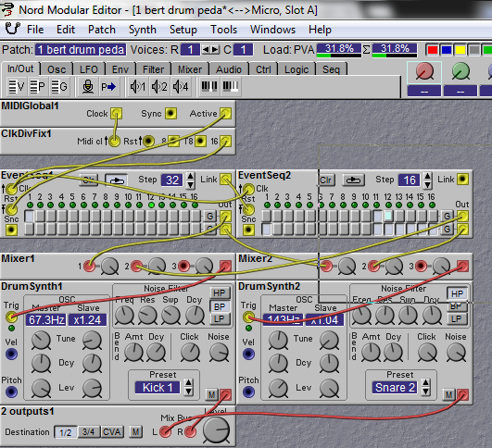Click the Mixer1 input 3 jack
Screen dimensions: 492x448
[183, 267]
